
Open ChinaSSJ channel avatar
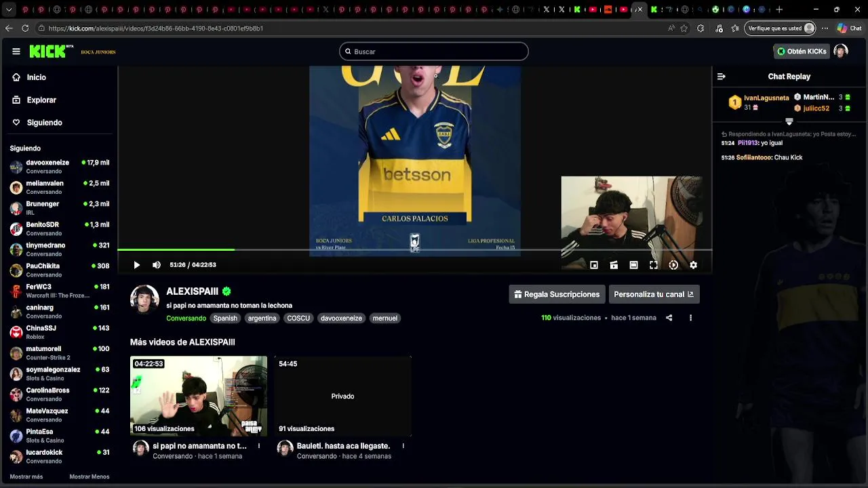(16, 332)
